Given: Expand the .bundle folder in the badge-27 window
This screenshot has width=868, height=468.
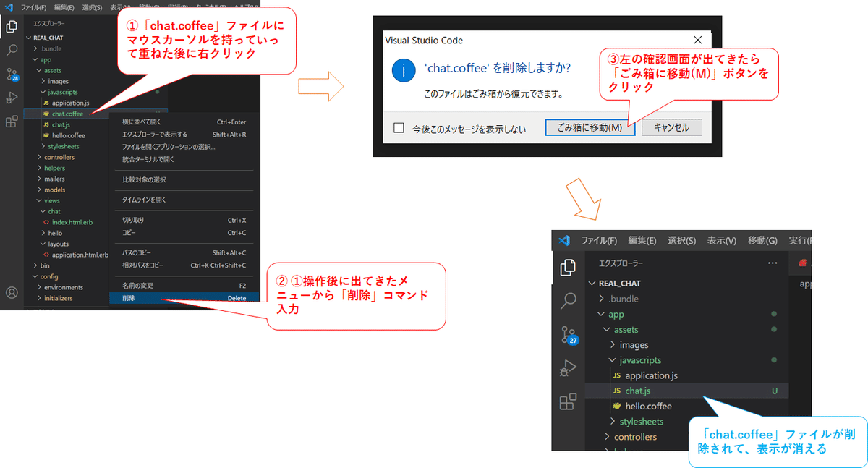Looking at the screenshot, I should pos(601,299).
